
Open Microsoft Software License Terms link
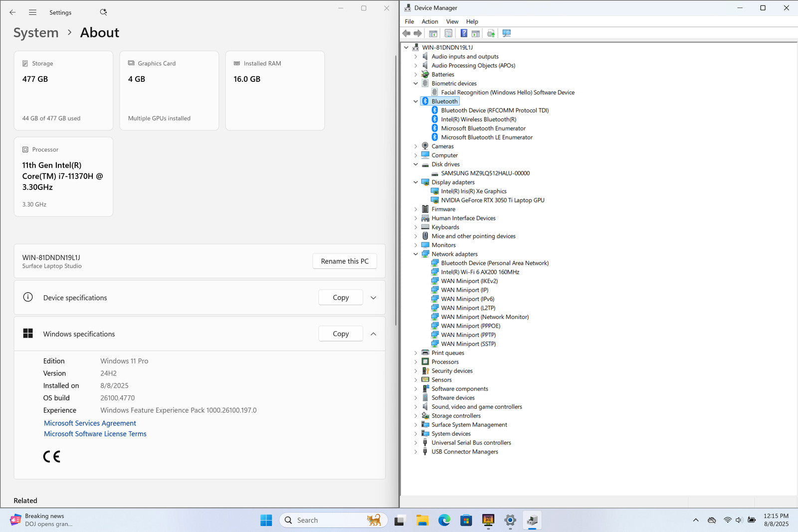95,434
